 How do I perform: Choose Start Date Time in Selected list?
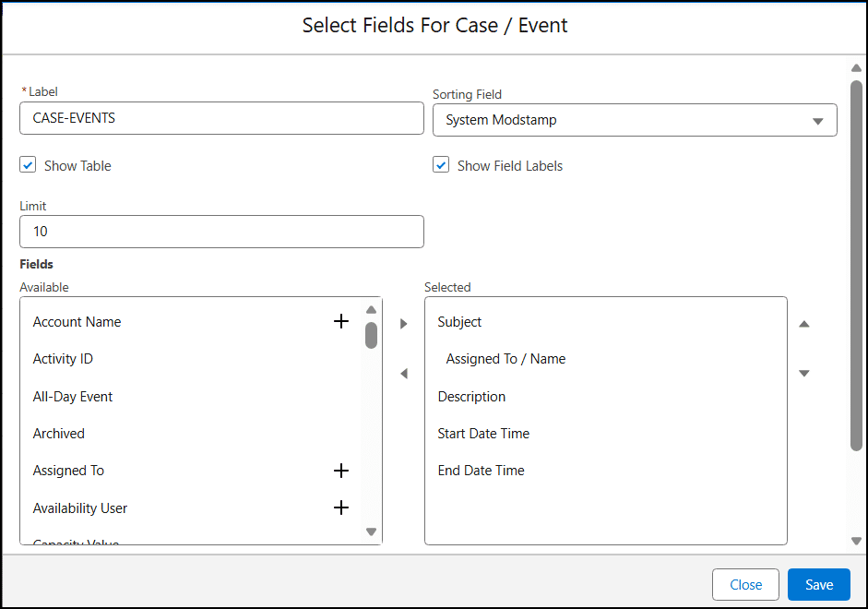coord(483,434)
